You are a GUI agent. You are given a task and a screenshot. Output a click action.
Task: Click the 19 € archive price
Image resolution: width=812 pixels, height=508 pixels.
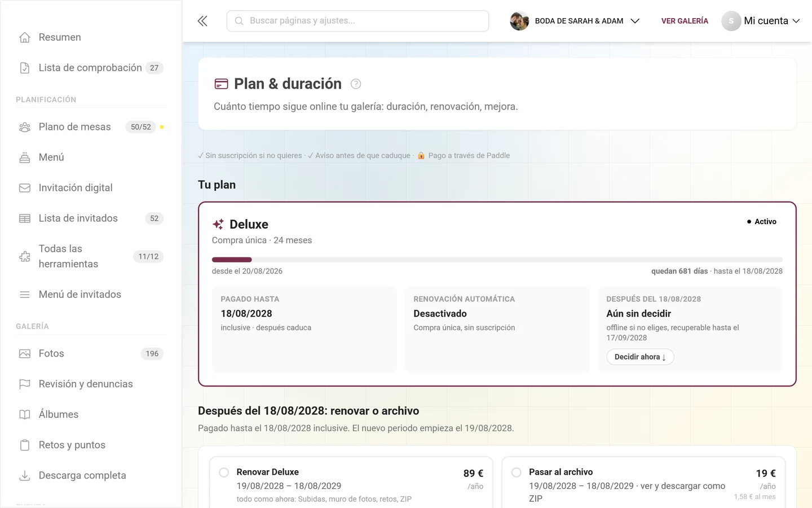point(766,474)
